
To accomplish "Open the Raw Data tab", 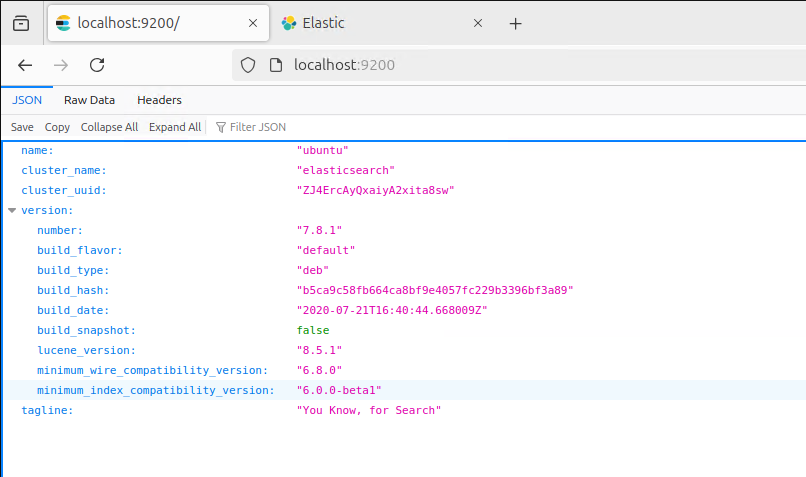I will coord(89,100).
